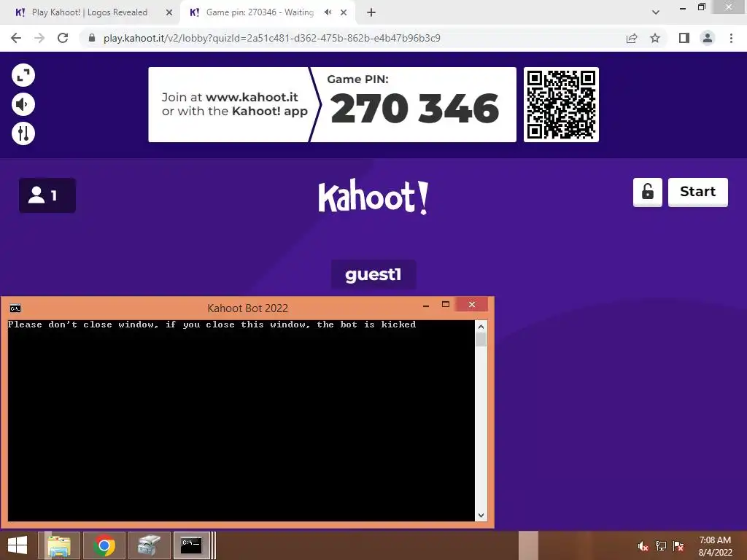Minimize the Kahoot Bot 2022 window
Viewport: 747px width, 560px height.
pyautogui.click(x=426, y=306)
